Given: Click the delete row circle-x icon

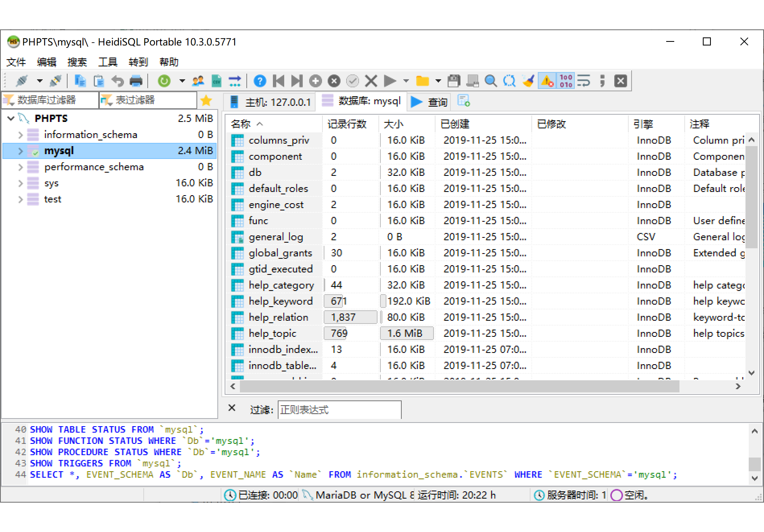Looking at the screenshot, I should tap(334, 81).
